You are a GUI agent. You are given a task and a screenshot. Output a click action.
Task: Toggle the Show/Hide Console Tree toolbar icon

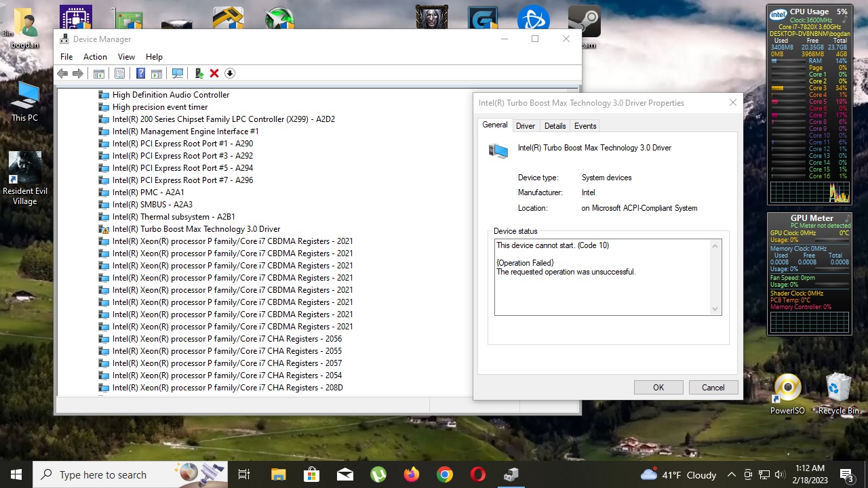coord(99,73)
